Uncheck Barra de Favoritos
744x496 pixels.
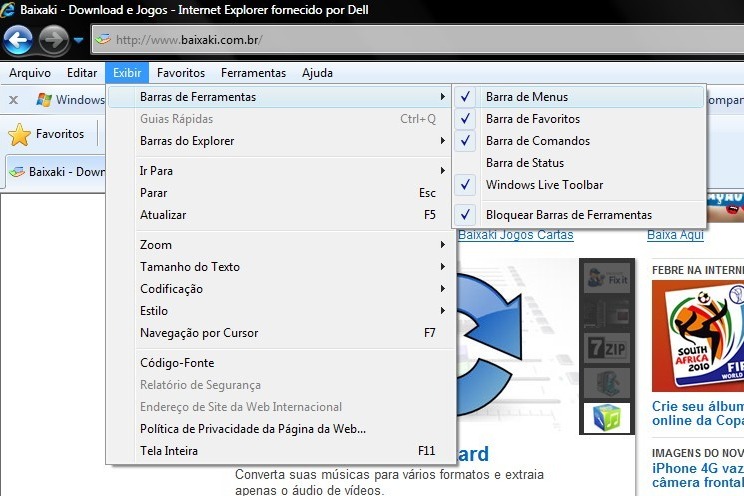point(579,119)
